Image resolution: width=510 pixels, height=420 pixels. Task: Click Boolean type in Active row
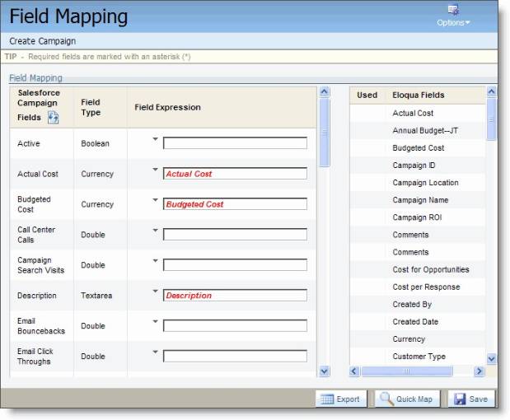95,143
